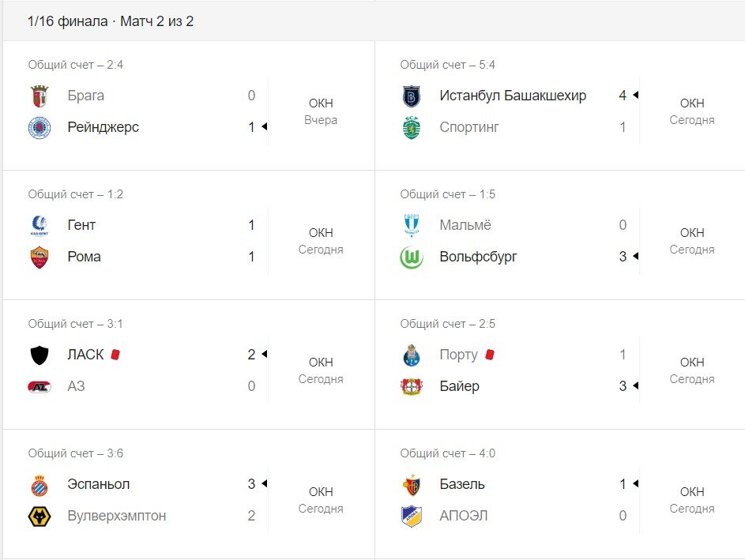Click the red card next to Порту
The image size is (745, 560).
pyautogui.click(x=489, y=355)
